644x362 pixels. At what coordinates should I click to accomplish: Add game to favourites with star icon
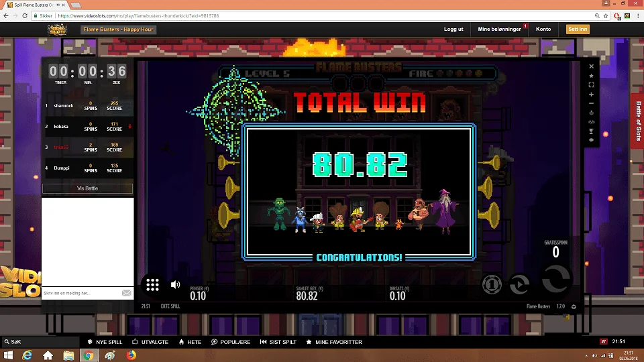point(592,76)
